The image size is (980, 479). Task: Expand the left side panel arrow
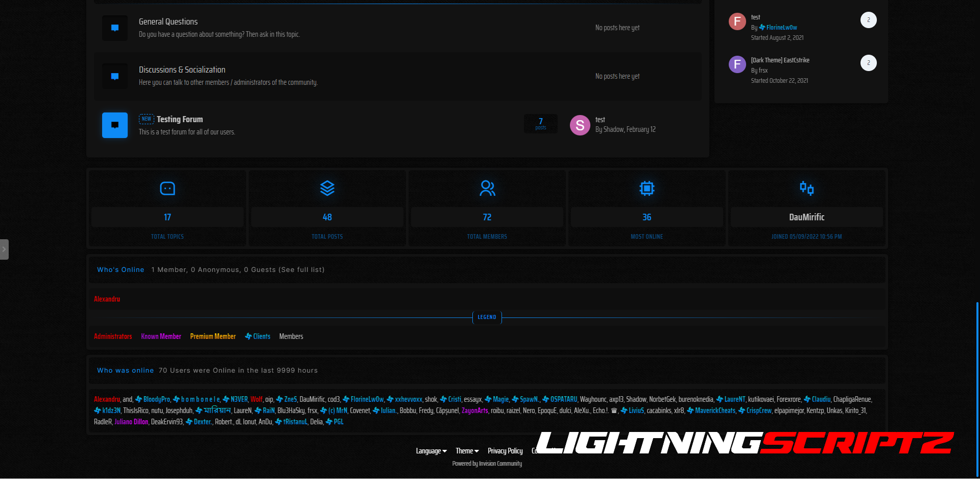pos(4,249)
